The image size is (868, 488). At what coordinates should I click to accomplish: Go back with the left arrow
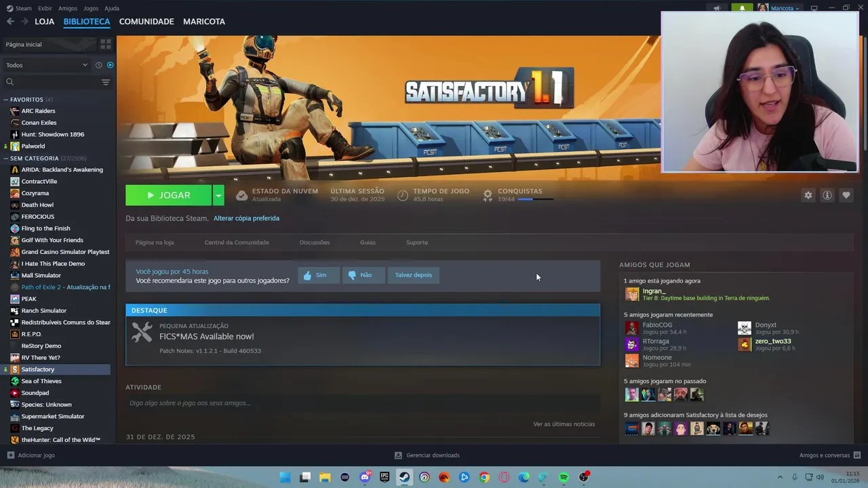pos(10,22)
